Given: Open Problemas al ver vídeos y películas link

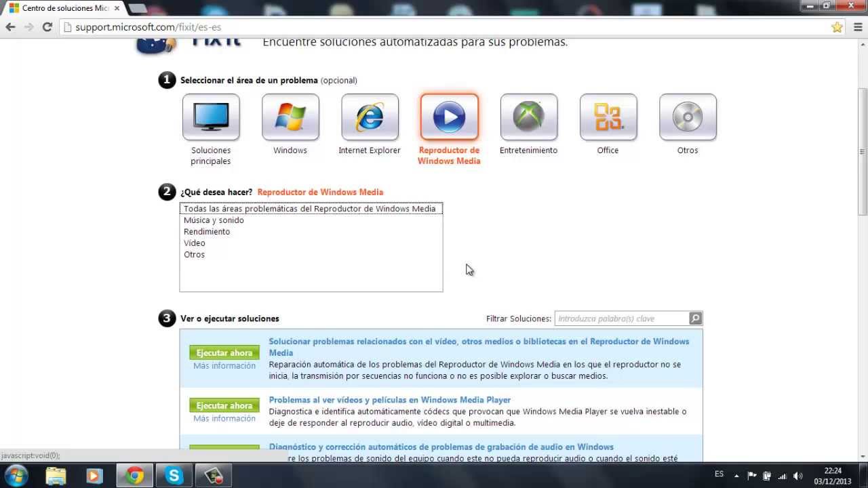Looking at the screenshot, I should [x=390, y=400].
